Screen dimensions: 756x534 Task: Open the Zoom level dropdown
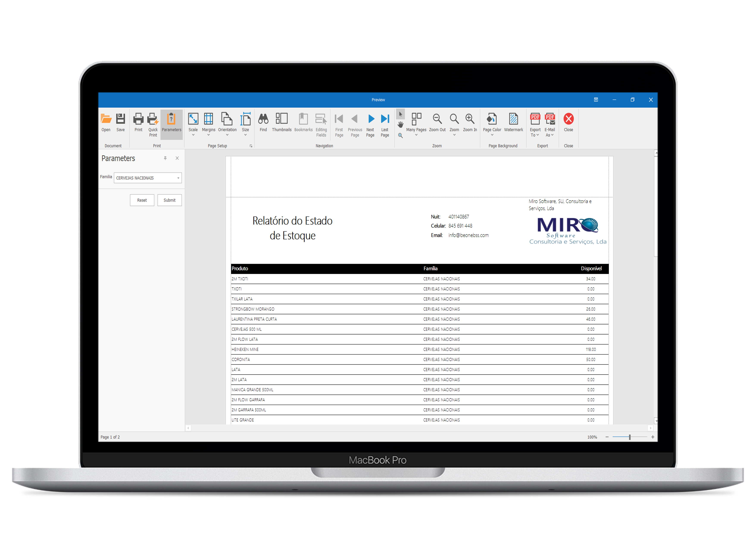point(454,125)
